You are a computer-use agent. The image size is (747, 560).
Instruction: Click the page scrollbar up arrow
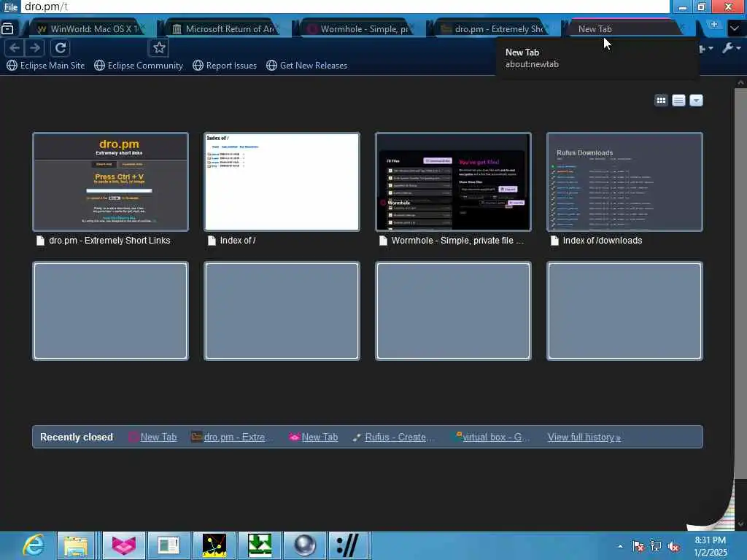[x=740, y=82]
